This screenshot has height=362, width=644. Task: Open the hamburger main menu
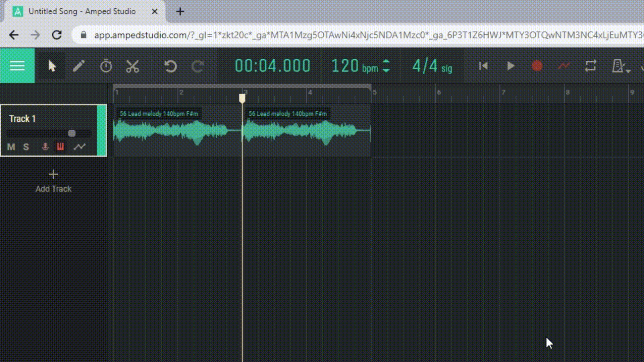(x=17, y=66)
